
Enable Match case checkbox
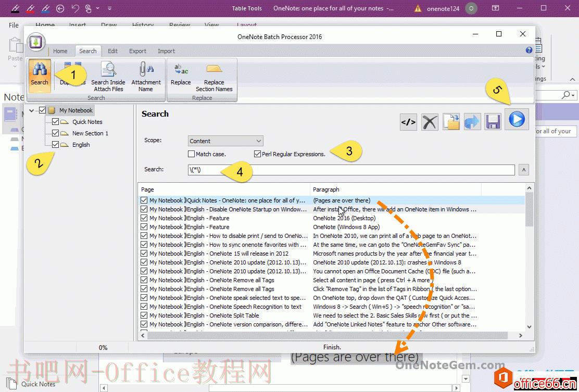pyautogui.click(x=191, y=154)
